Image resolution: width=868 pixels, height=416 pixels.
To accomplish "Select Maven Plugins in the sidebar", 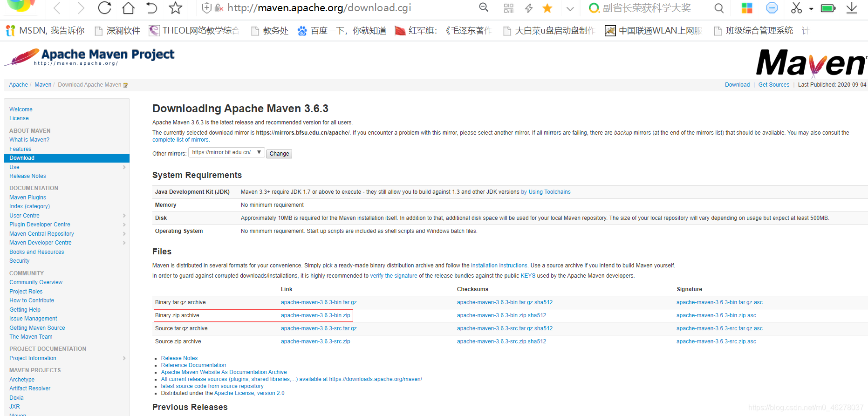I will point(27,198).
